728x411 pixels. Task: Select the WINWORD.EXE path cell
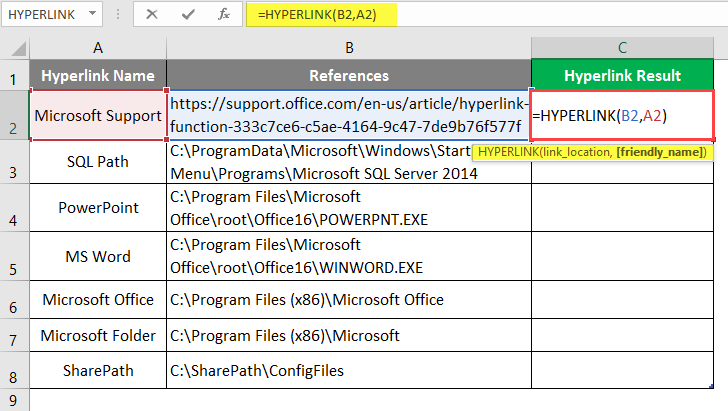tap(349, 256)
